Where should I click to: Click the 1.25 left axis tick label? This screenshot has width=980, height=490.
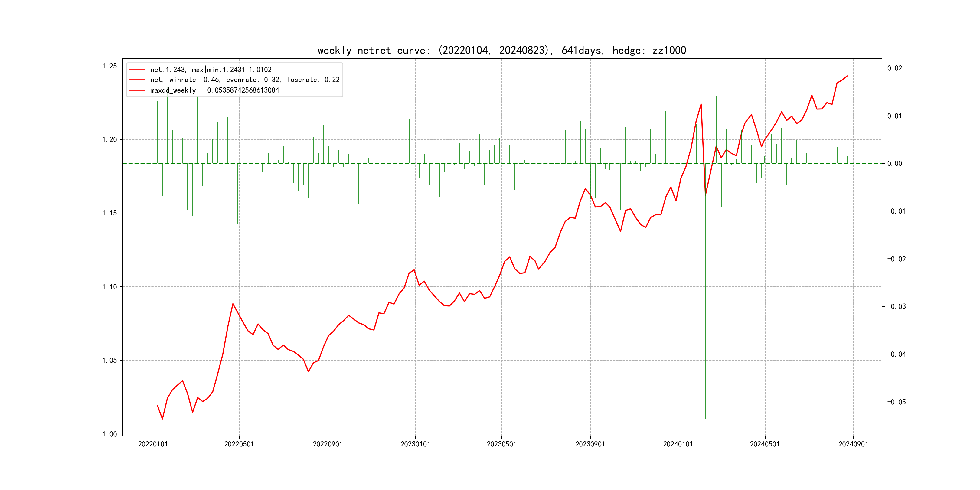point(109,66)
